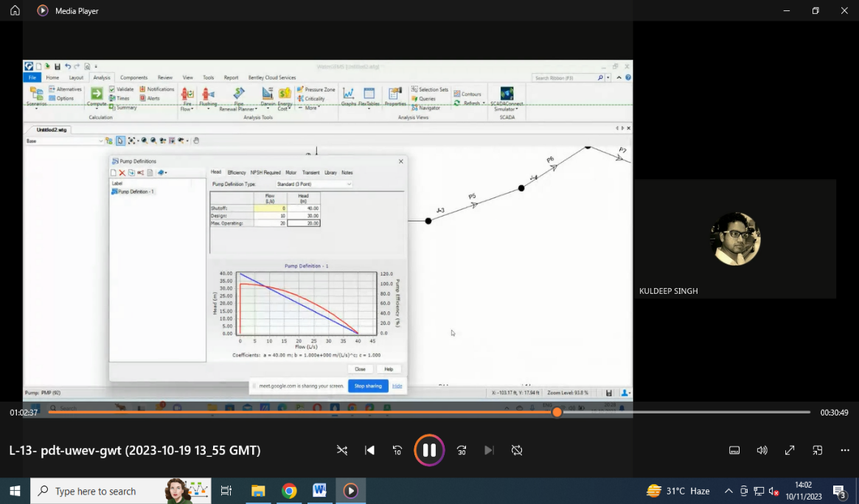Go to the Media Player Home icon

pos(15,10)
